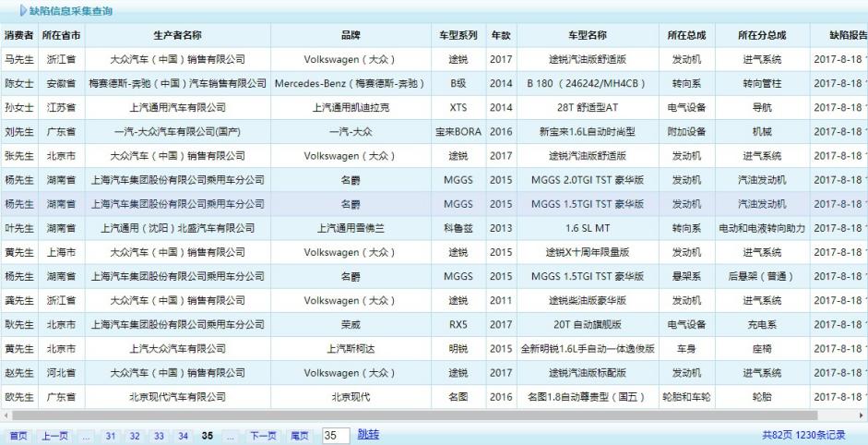
Task: Click the 欧先生 consumer cell
Action: point(19,397)
